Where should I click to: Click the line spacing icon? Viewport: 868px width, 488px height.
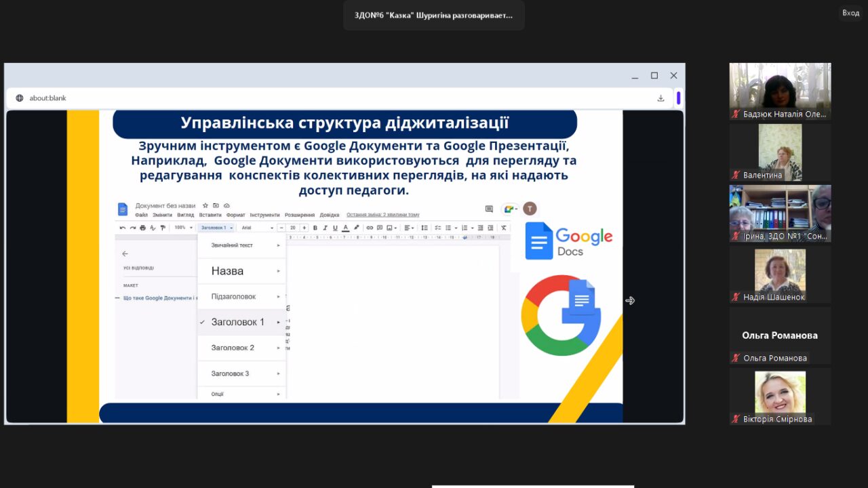point(425,228)
